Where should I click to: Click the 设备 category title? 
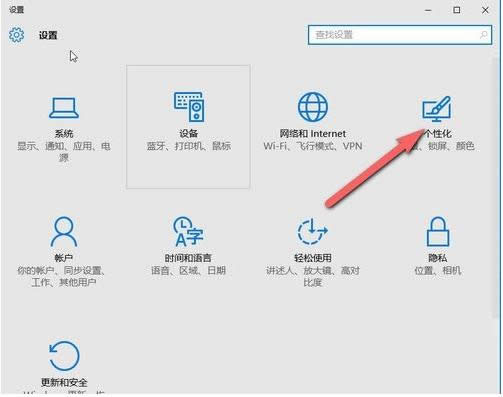pyautogui.click(x=189, y=134)
